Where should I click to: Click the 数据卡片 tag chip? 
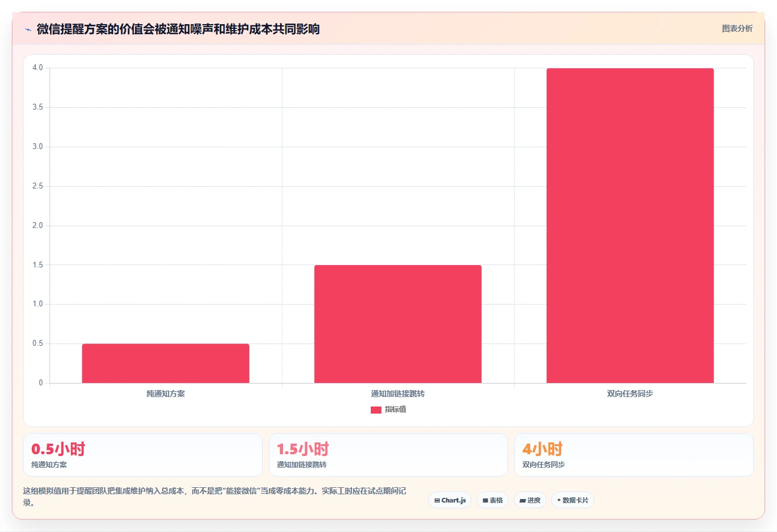coord(572,500)
